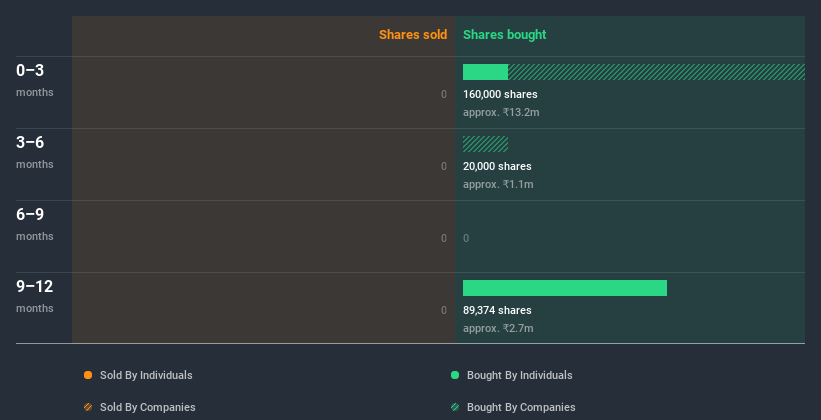
Task: Click shares sold zero in 9–12 months row
Action: (x=444, y=311)
